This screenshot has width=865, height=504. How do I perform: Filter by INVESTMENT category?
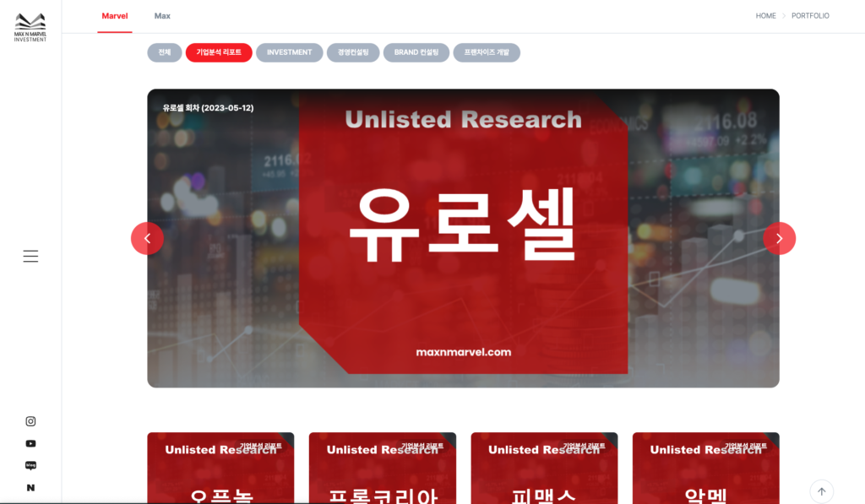(x=289, y=52)
